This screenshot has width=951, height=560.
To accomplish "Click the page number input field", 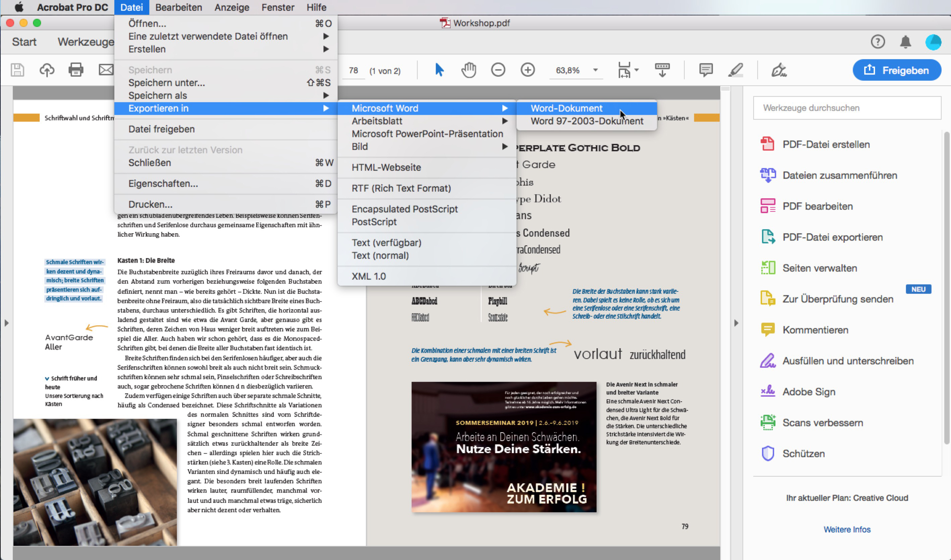I will tap(353, 71).
